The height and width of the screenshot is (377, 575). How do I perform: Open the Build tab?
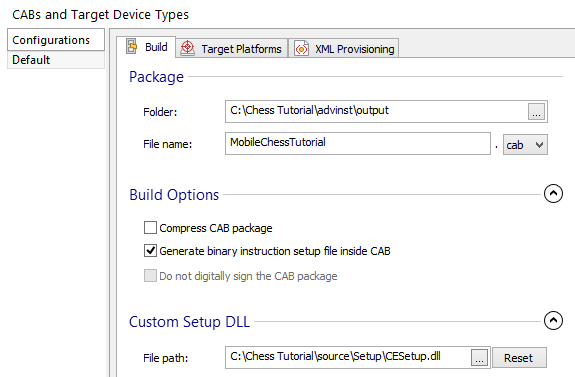pyautogui.click(x=146, y=47)
